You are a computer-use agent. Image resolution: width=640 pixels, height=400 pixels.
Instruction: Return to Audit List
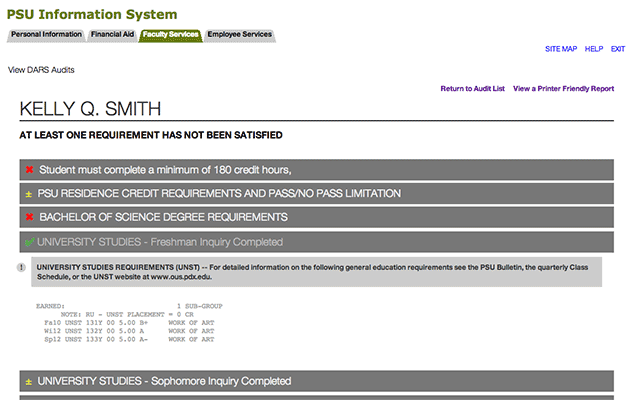[473, 89]
